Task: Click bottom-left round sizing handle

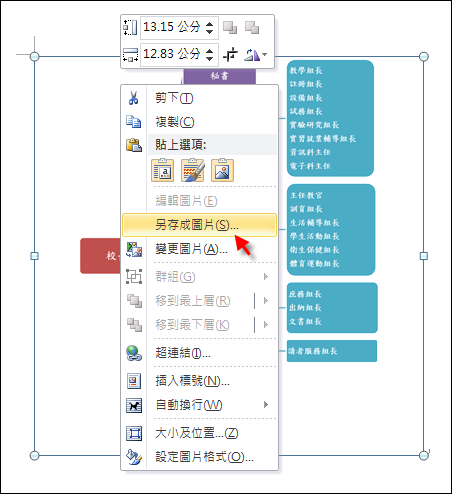Action: point(34,455)
